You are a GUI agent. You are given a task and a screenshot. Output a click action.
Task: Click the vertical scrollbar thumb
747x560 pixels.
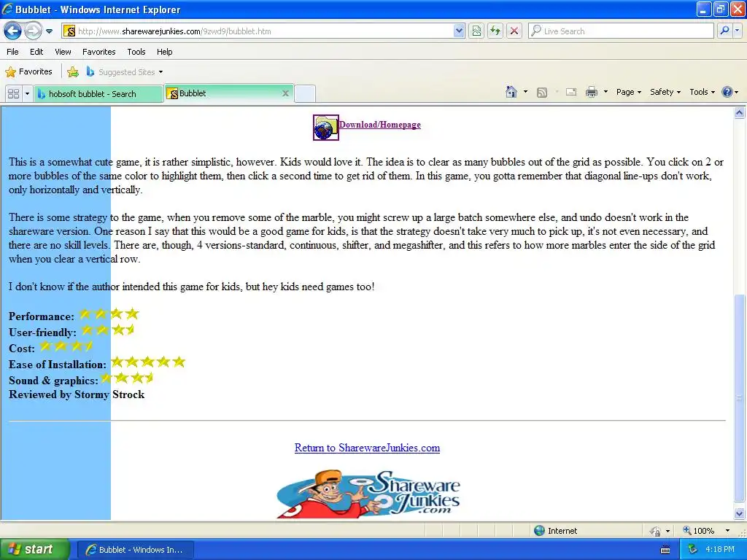tap(740, 398)
